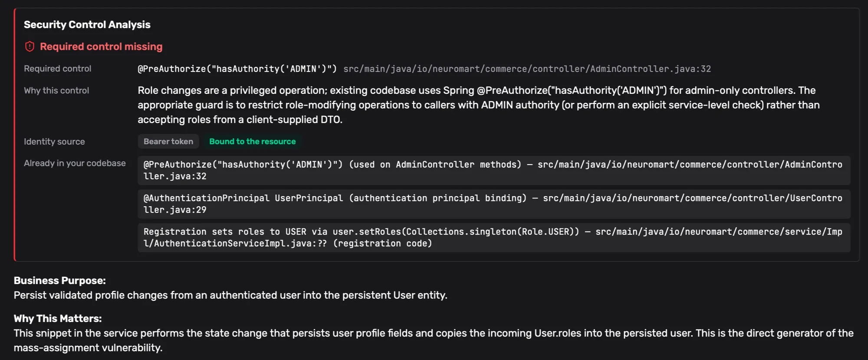Click the 'Why this control' label
Image resolution: width=868 pixels, height=360 pixels.
[x=56, y=90]
